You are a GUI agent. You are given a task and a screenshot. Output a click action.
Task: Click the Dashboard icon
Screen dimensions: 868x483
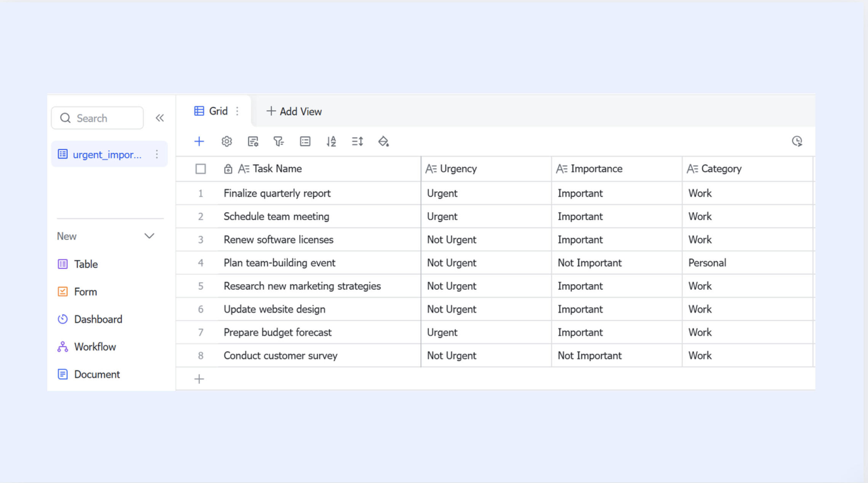point(62,319)
